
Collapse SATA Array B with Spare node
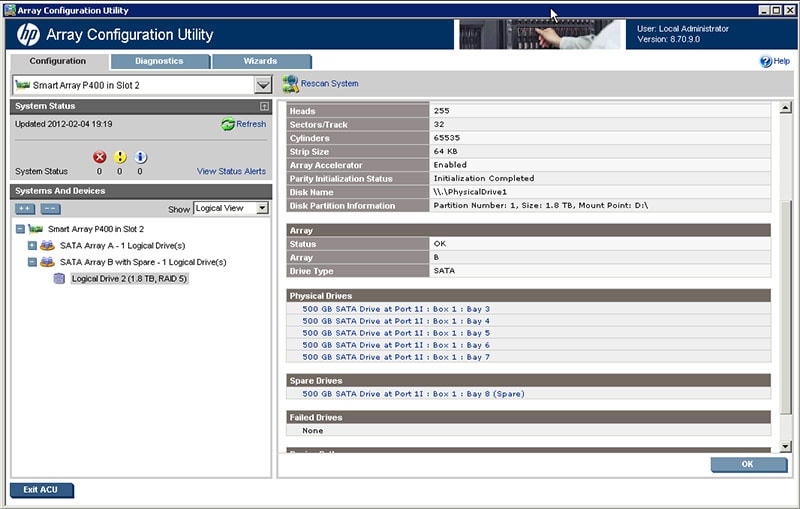[x=32, y=262]
